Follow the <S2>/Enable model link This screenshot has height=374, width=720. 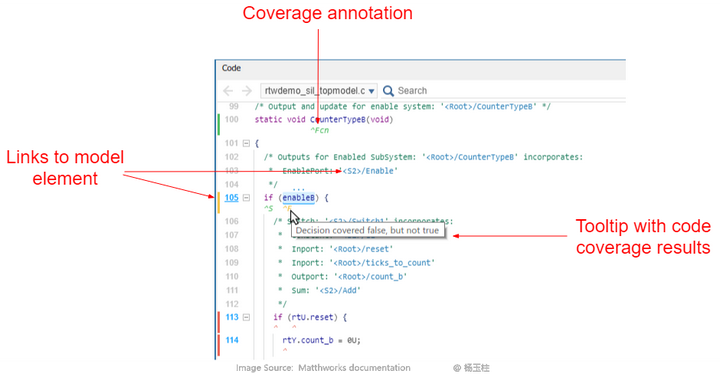pos(368,171)
